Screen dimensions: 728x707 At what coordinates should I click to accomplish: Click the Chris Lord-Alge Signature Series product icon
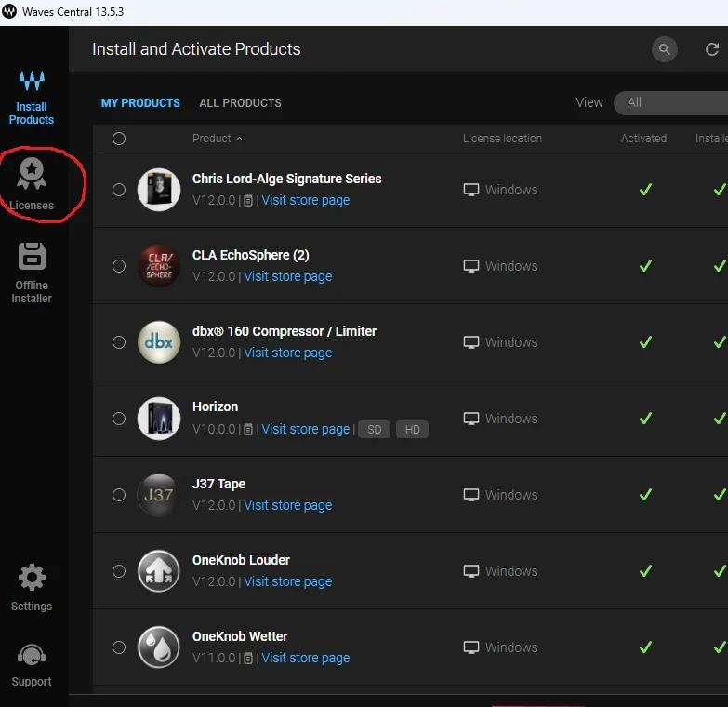coord(159,190)
